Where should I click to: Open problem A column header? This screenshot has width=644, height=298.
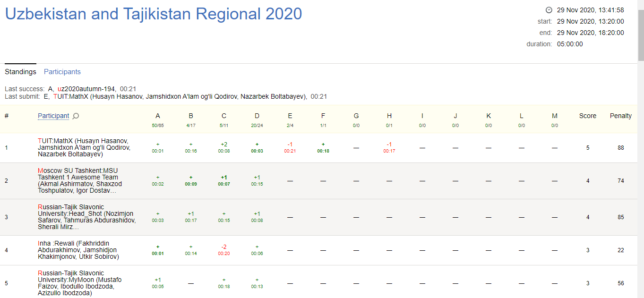[158, 116]
